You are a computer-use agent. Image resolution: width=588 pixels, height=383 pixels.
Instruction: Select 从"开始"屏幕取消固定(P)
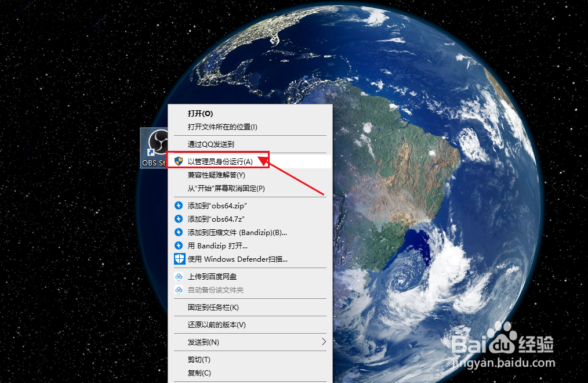pos(250,189)
